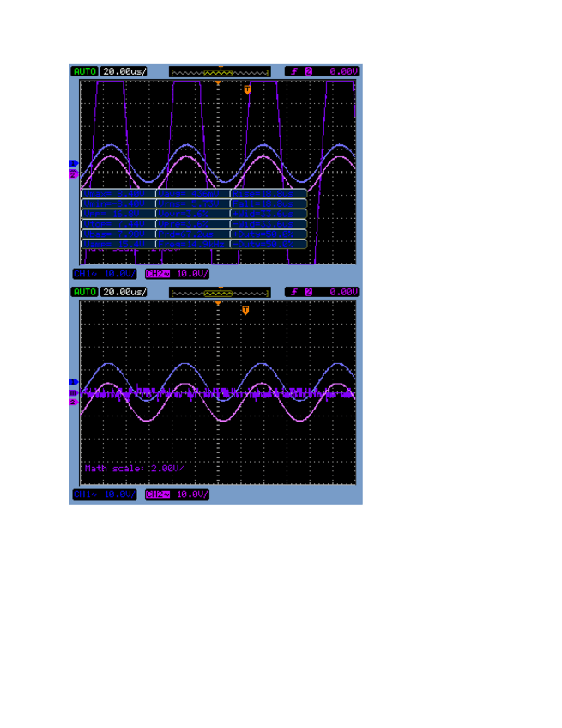Click the AUTO mode indicator on the upper scope
Image resolution: width=562 pixels, height=728 pixels.
coord(84,71)
